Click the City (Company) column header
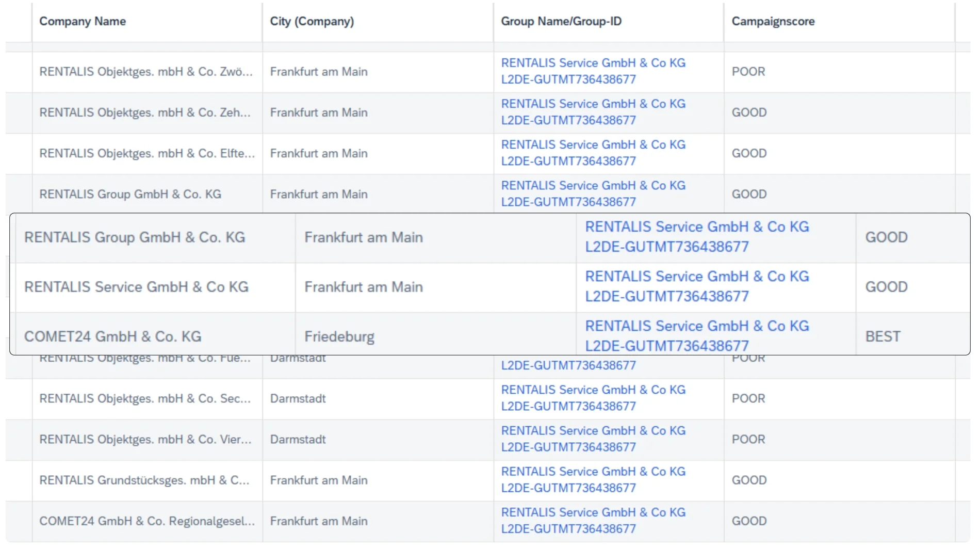 click(x=312, y=21)
